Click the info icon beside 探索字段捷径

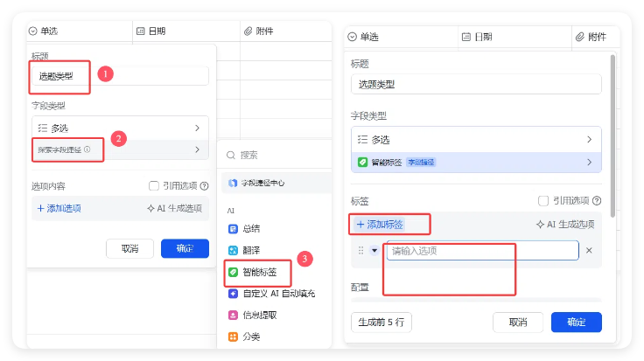click(87, 149)
